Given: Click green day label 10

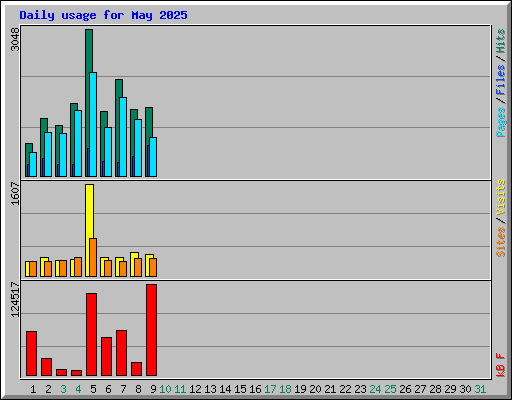Looking at the screenshot, I should click(x=165, y=389).
